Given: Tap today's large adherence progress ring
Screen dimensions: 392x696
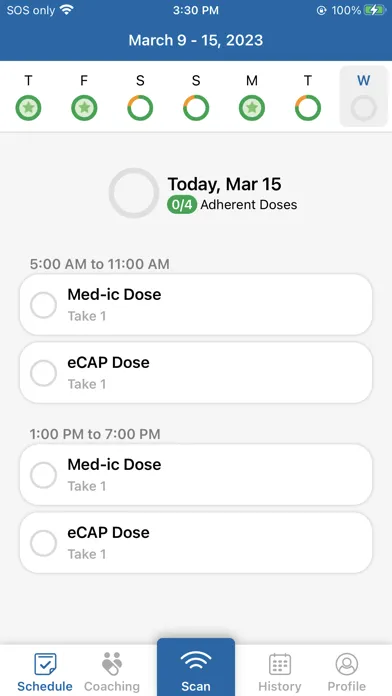Looking at the screenshot, I should coord(134,193).
